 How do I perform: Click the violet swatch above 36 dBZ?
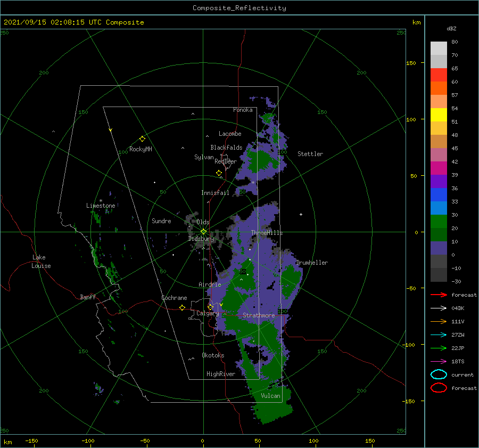coord(439,181)
